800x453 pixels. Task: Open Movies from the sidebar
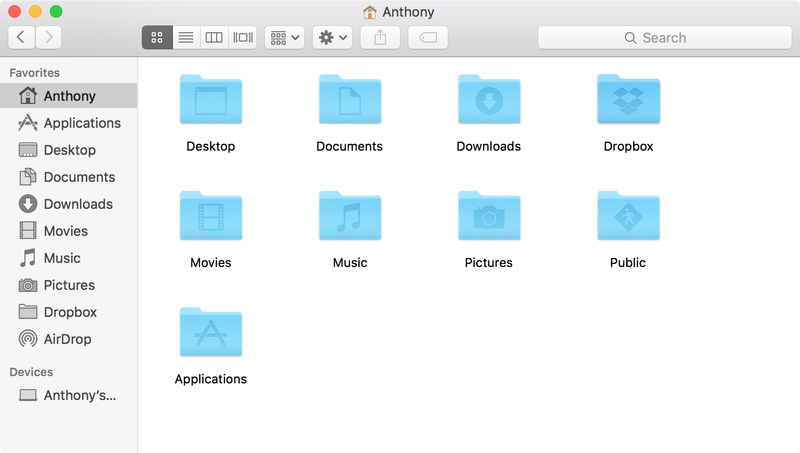[69, 231]
